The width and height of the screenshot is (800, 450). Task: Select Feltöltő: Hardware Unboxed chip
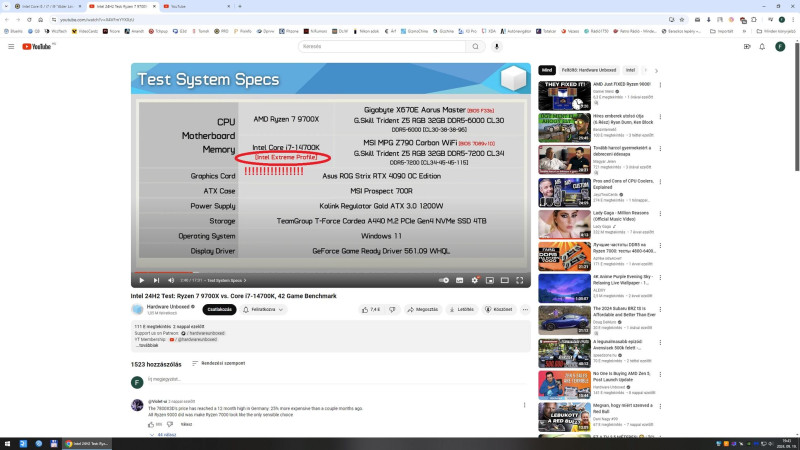pos(589,70)
